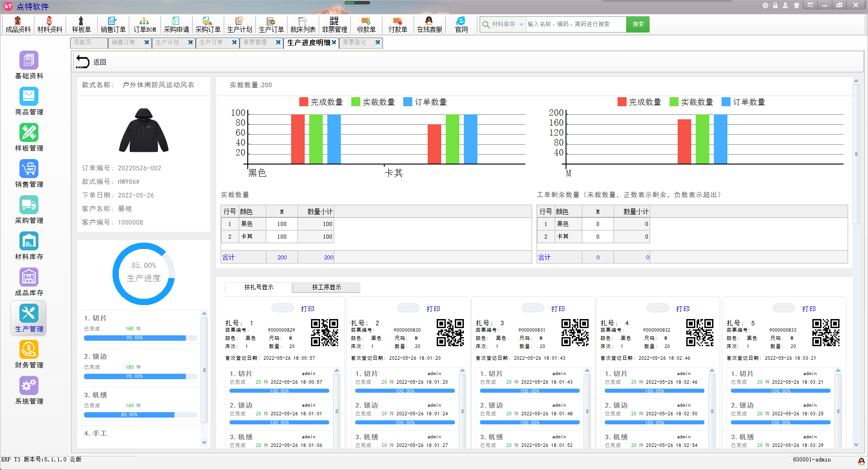Open 订单BOM toolbar icon
Viewport: 868px width, 470px height.
point(145,24)
